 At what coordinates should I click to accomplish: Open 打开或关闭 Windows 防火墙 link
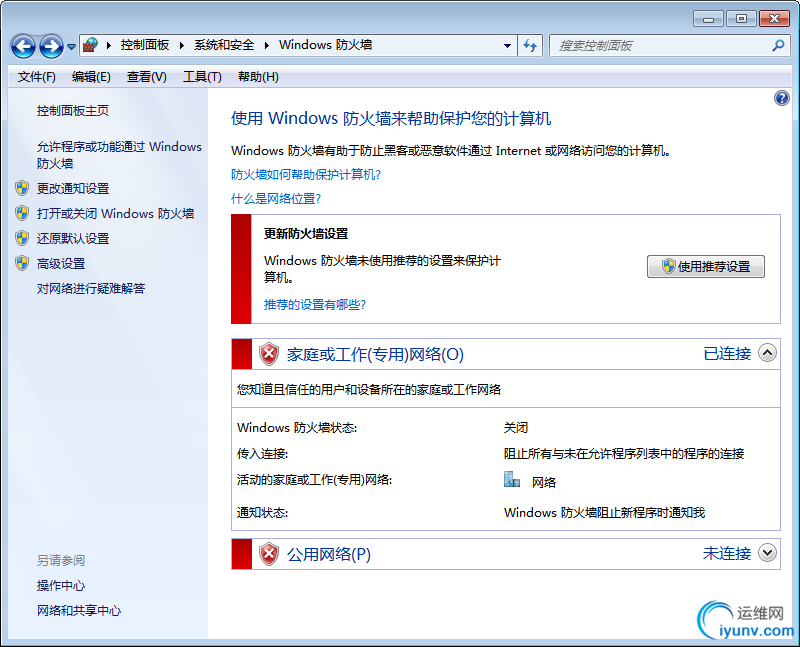(x=115, y=213)
